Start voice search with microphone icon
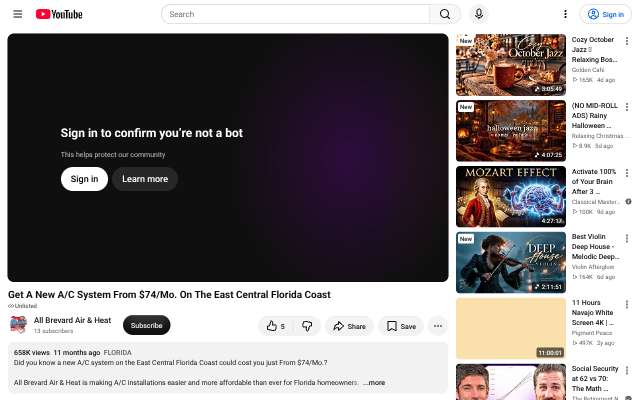 tap(479, 14)
